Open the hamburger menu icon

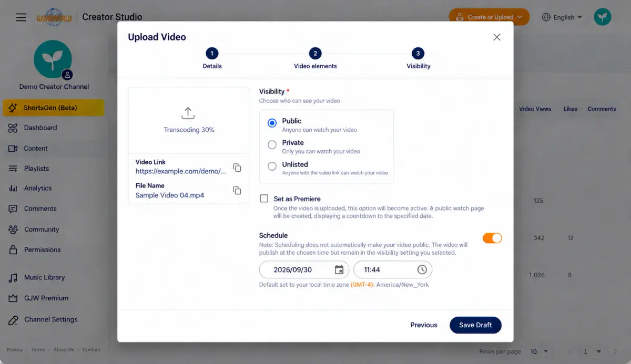pyautogui.click(x=21, y=17)
